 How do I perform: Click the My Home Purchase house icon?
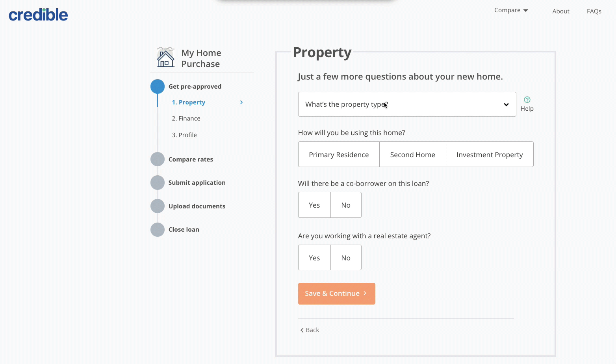(x=165, y=58)
